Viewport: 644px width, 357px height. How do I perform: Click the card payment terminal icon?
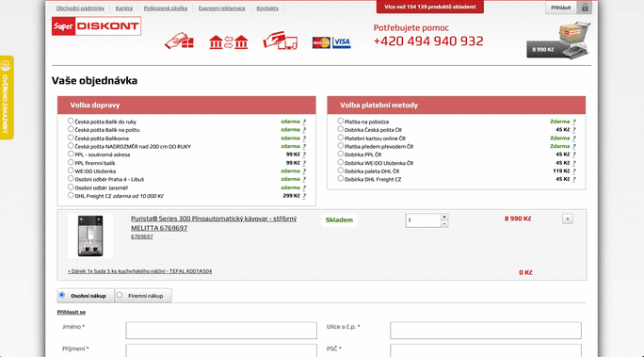point(281,41)
